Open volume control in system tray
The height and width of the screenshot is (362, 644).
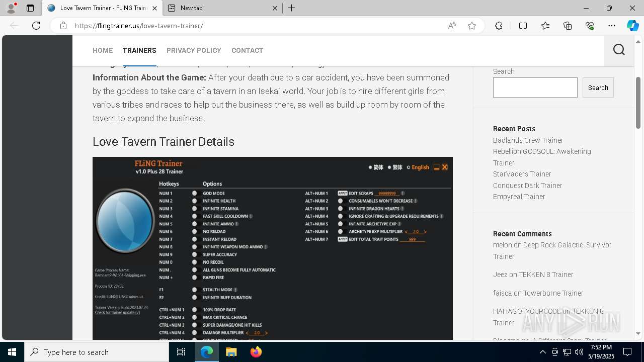pyautogui.click(x=579, y=352)
